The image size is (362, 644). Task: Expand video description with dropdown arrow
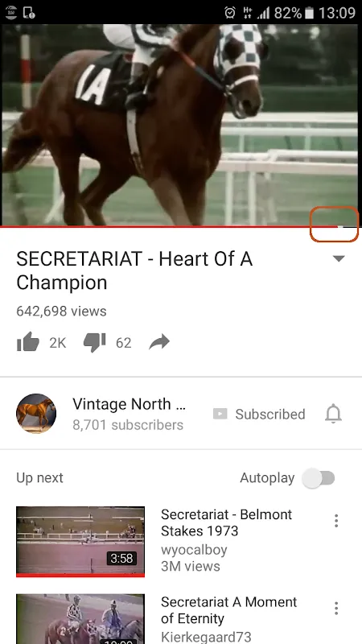[339, 258]
